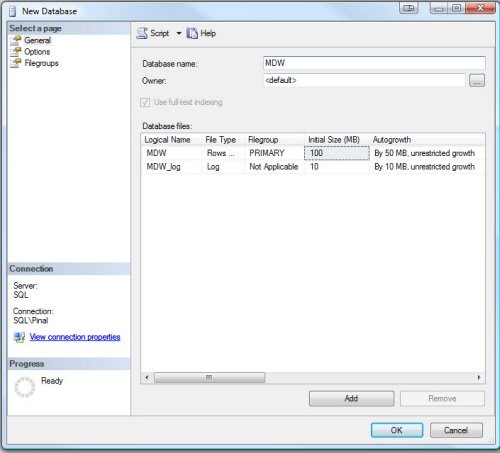Click the Owner text field
The image size is (500, 453).
coord(364,80)
